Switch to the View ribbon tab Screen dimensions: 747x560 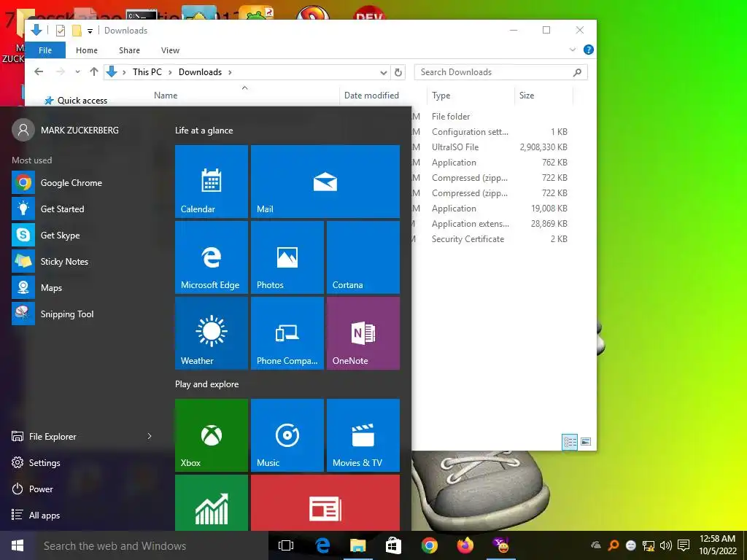click(x=170, y=50)
